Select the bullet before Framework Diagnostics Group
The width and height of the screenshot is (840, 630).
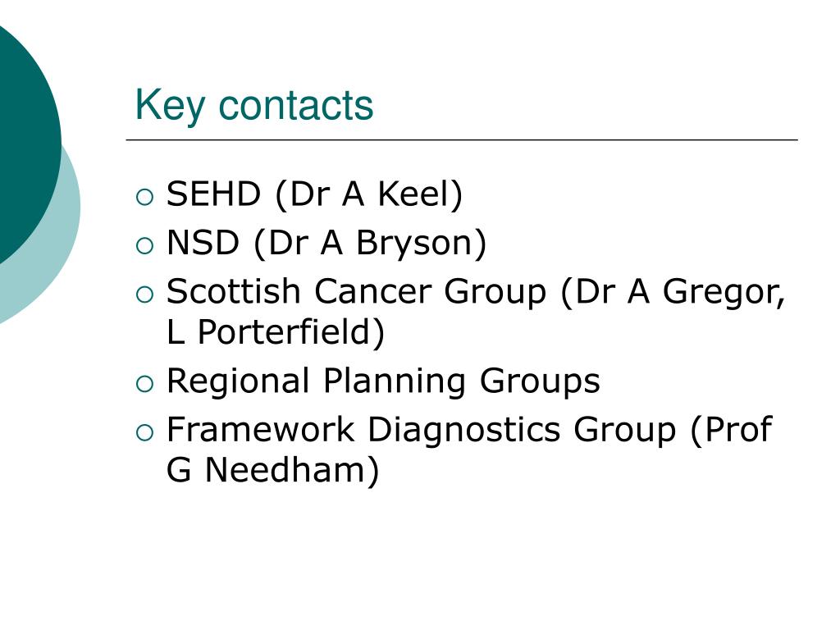[x=144, y=433]
